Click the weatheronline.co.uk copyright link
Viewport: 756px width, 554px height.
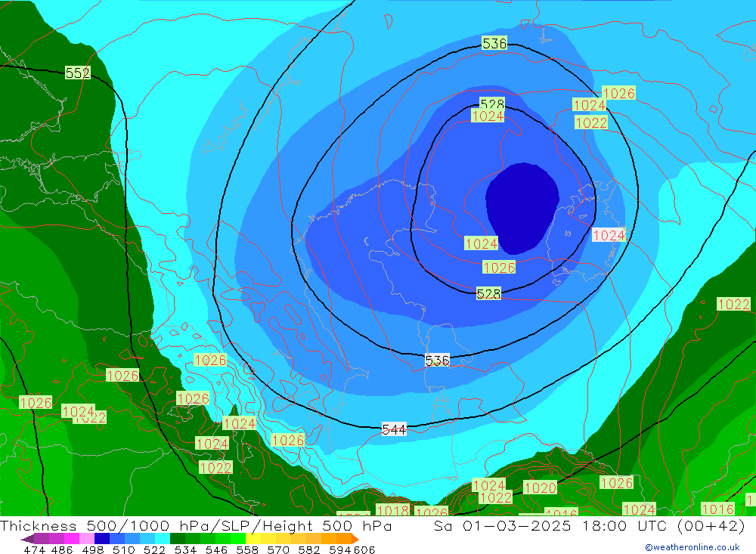point(692,547)
